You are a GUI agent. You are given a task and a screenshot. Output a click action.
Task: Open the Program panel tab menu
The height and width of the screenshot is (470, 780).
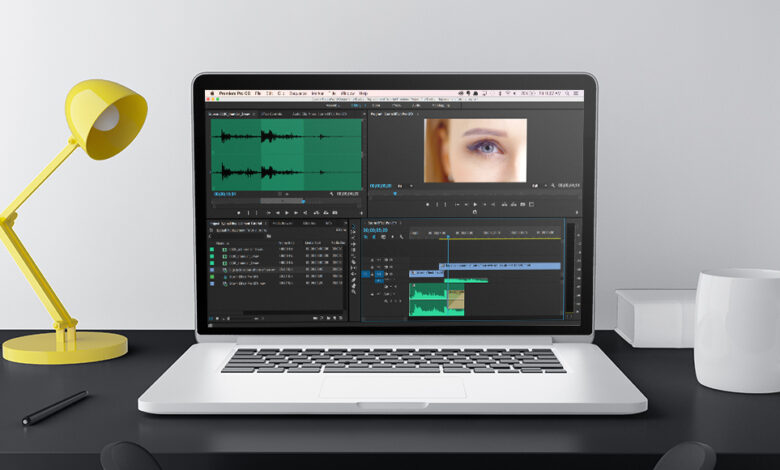click(418, 114)
